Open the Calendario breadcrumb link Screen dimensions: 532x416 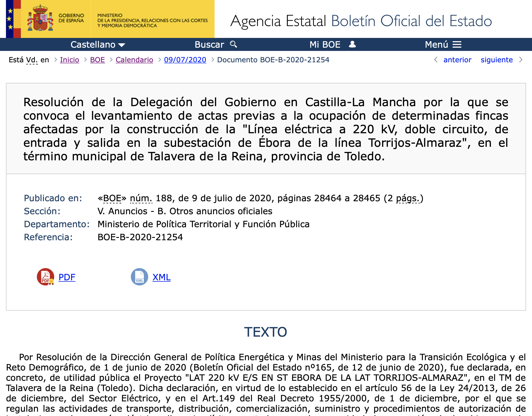(x=134, y=60)
